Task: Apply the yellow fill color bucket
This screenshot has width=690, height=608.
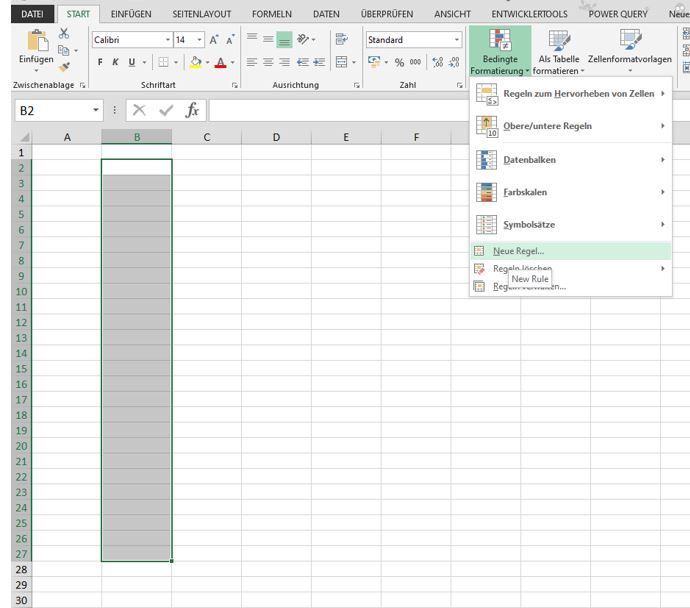Action: point(196,62)
